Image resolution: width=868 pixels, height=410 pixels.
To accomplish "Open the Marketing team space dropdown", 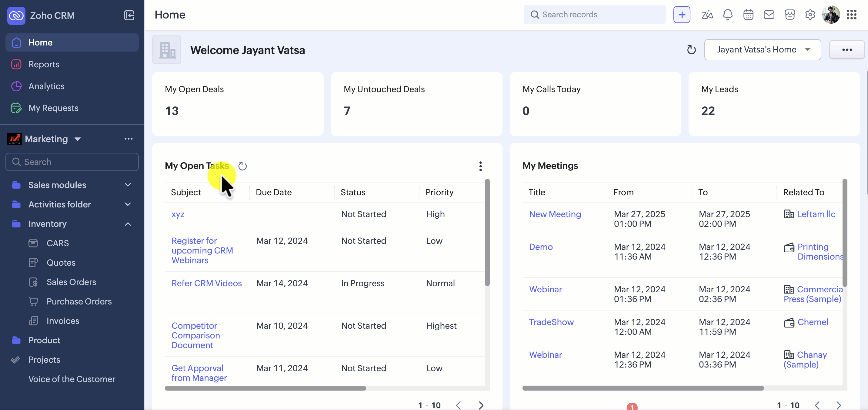I will pos(78,139).
